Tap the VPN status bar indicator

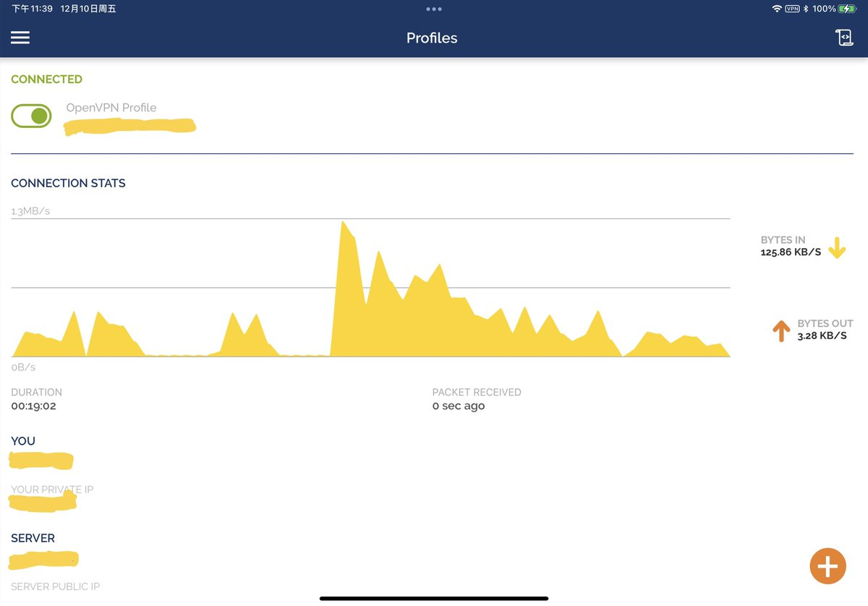click(x=792, y=9)
